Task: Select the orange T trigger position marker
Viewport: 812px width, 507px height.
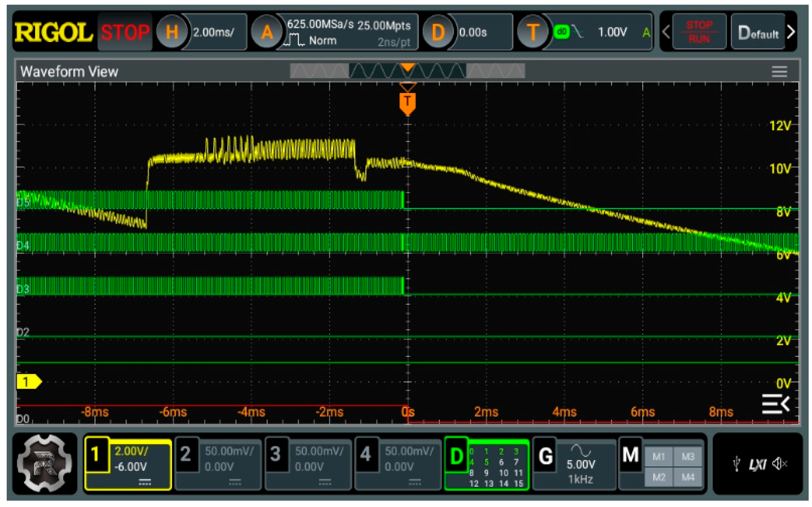Action: pyautogui.click(x=408, y=101)
